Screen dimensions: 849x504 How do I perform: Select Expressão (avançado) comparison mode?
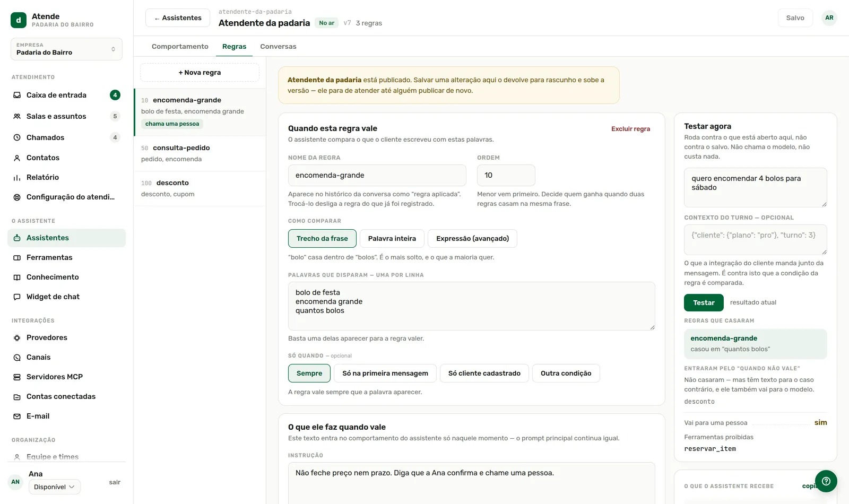pos(472,238)
